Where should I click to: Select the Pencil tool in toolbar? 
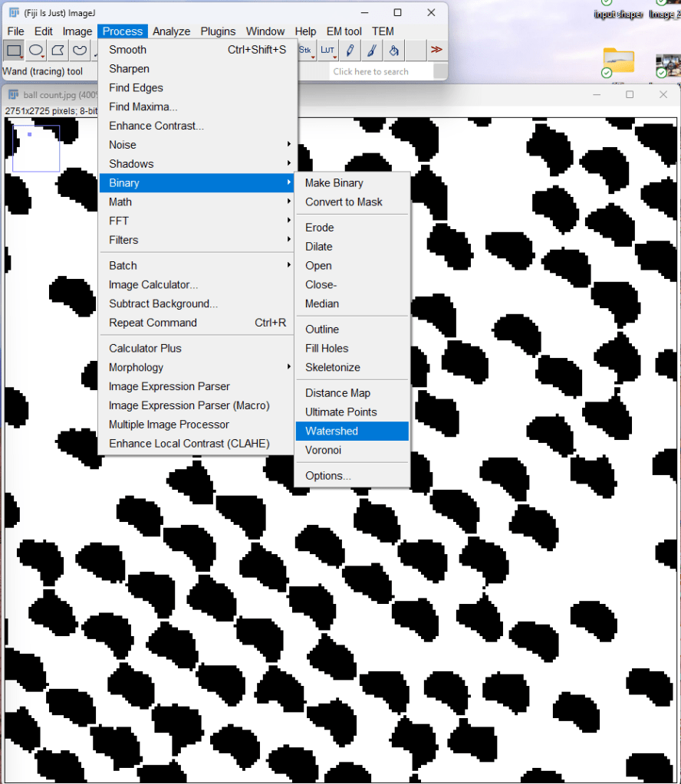coord(350,51)
